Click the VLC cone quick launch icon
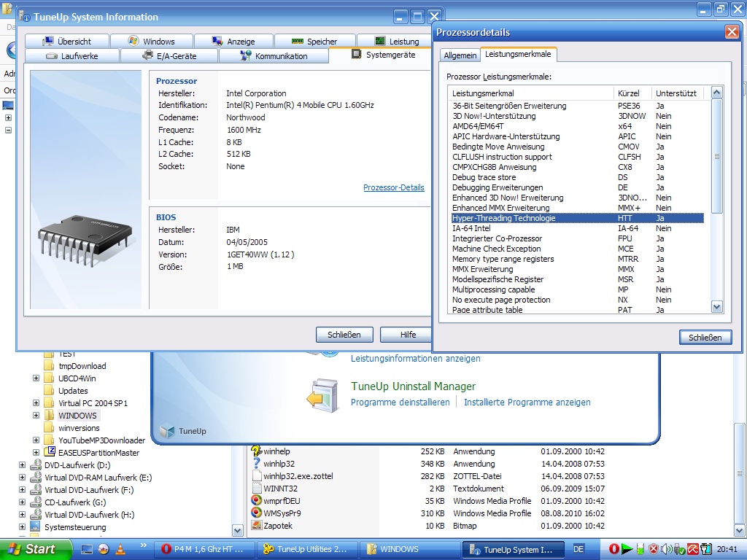The image size is (747, 560). (x=119, y=549)
